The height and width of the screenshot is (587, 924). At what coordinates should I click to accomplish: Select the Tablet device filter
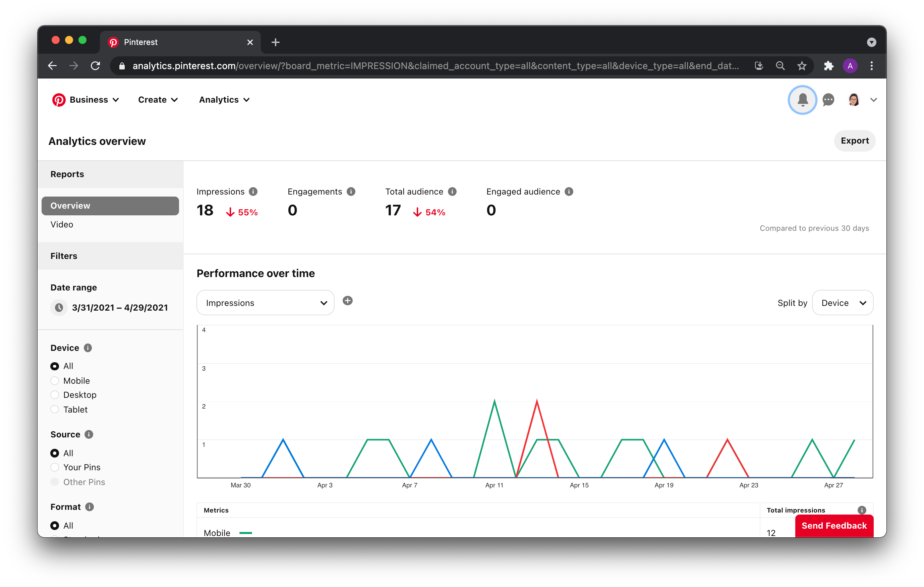click(55, 409)
